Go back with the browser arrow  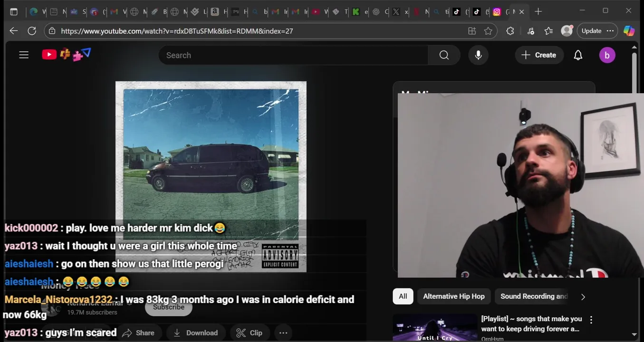point(13,31)
